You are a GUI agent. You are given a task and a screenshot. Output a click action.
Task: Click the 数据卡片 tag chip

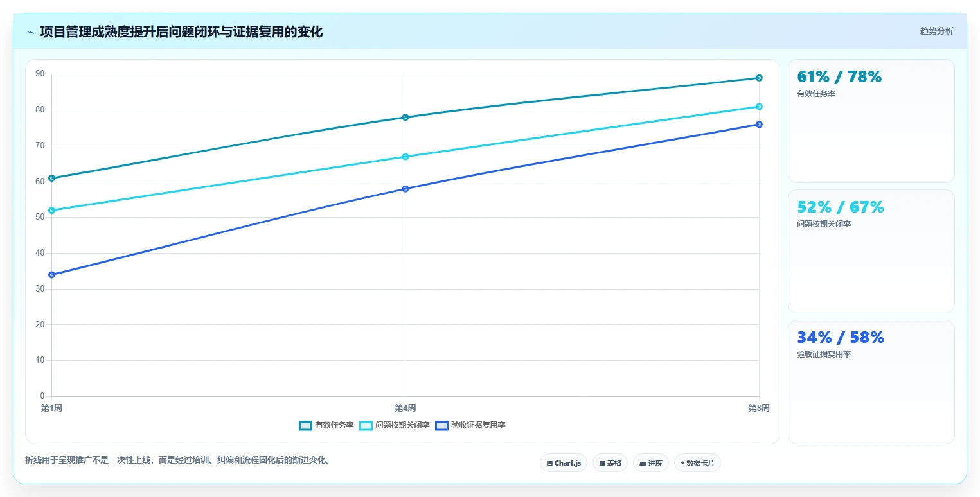(x=697, y=463)
